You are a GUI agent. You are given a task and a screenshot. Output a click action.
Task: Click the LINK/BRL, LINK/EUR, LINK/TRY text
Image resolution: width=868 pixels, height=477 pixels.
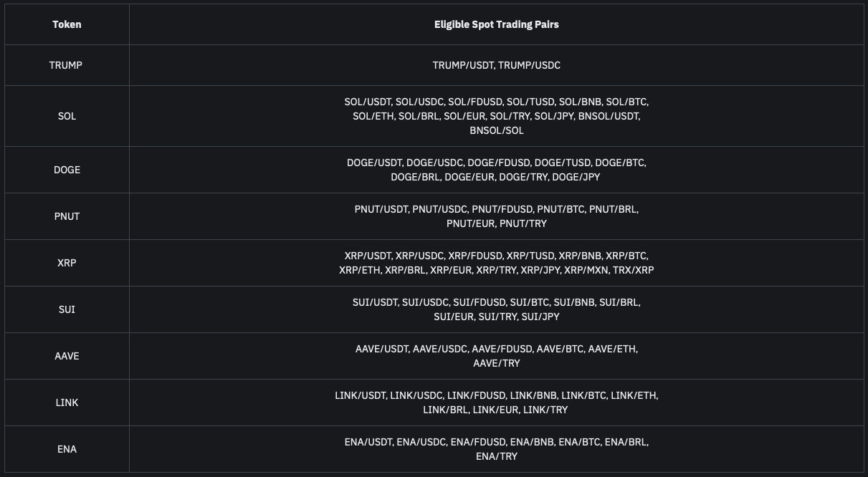[495, 410]
